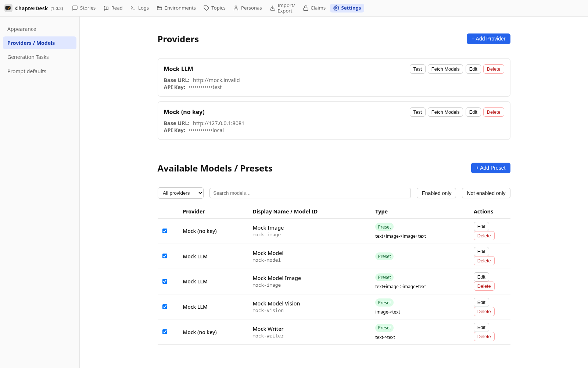This screenshot has width=588, height=368.
Task: Click the Add Provider button
Action: (488, 39)
